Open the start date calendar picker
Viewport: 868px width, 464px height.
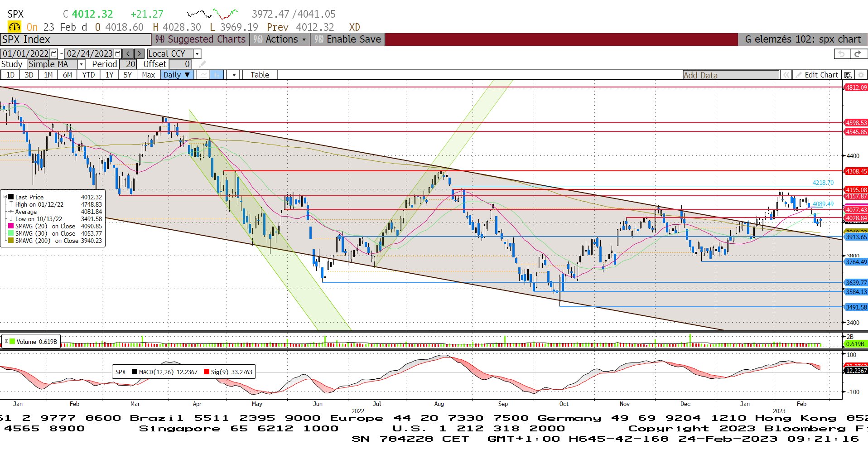point(54,53)
